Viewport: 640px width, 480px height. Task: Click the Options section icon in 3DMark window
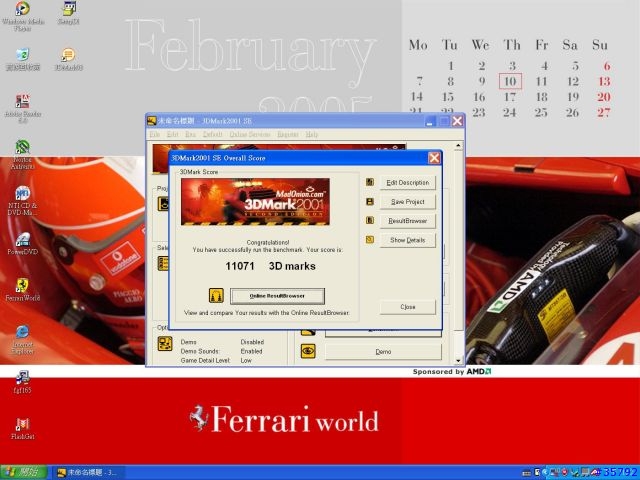click(165, 344)
